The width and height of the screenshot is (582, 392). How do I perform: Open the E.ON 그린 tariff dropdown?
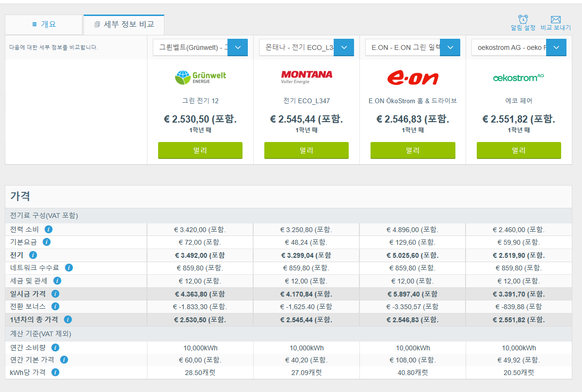413,47
